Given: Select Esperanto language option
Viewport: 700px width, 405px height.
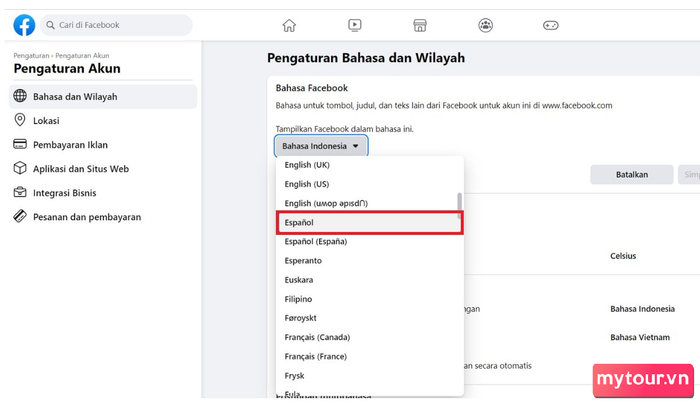Looking at the screenshot, I should coord(370,261).
